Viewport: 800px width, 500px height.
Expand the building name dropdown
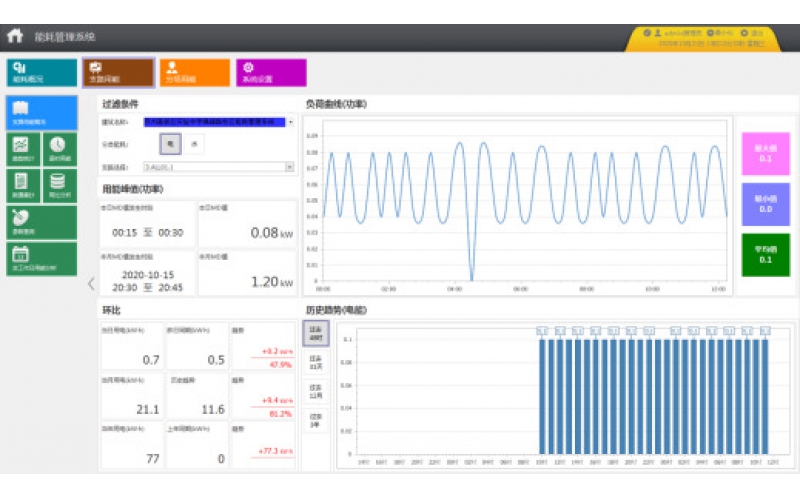(290, 122)
